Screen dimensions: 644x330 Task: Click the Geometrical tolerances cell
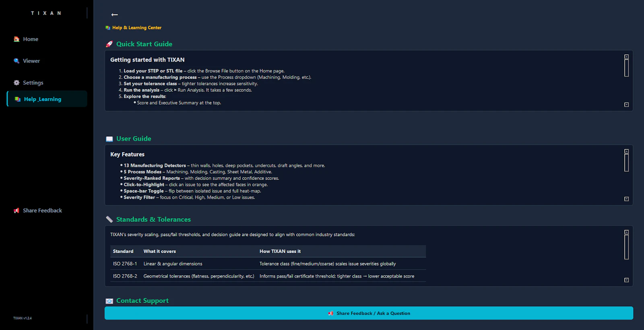[x=199, y=276]
